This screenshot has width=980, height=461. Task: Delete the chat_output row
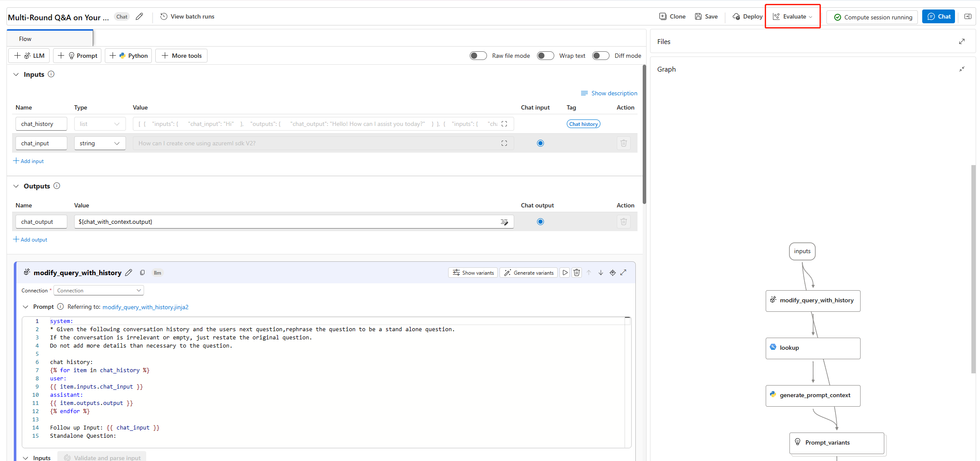coord(624,222)
